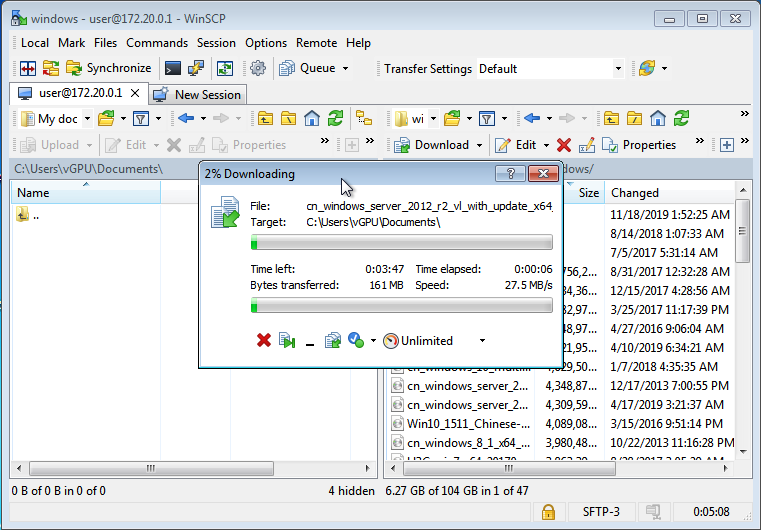Click the Compare Directories toolbar icon
The width and height of the screenshot is (761, 530).
28,68
